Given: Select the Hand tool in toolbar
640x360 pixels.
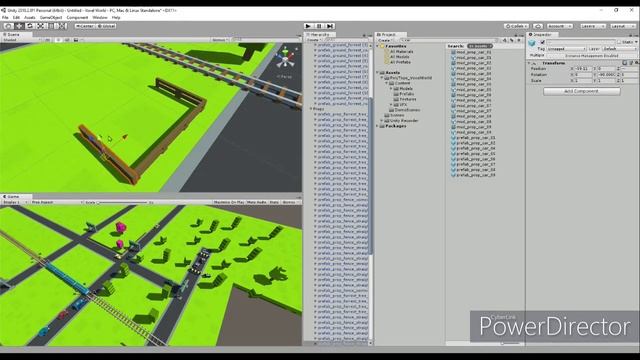Looking at the screenshot, I should (9, 26).
